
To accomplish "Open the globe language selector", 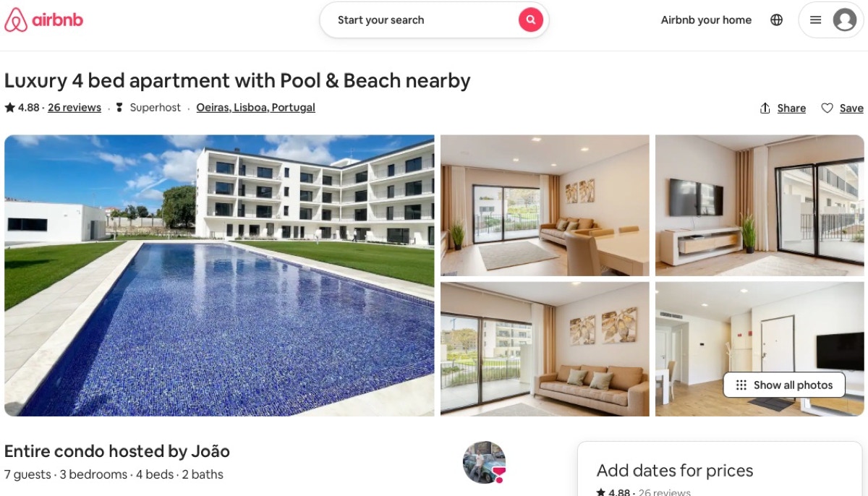I will pos(776,20).
